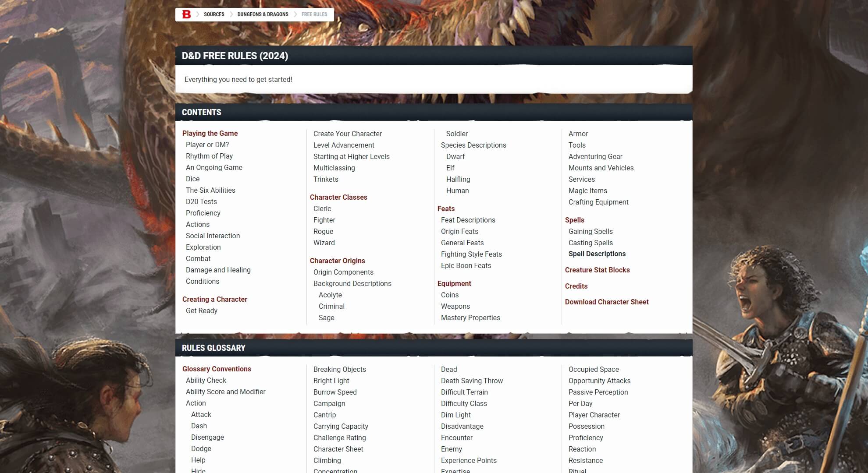Open Create Your Character
868x473 pixels.
point(348,134)
